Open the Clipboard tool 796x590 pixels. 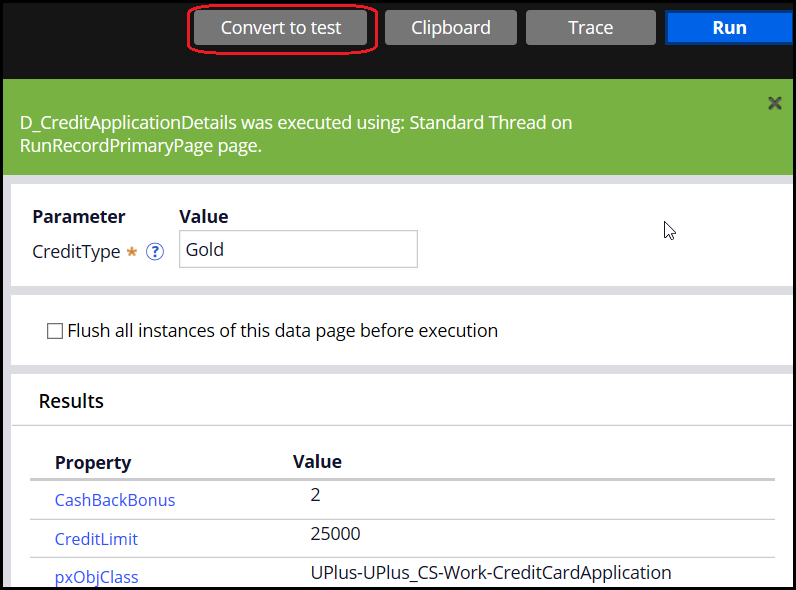click(451, 28)
